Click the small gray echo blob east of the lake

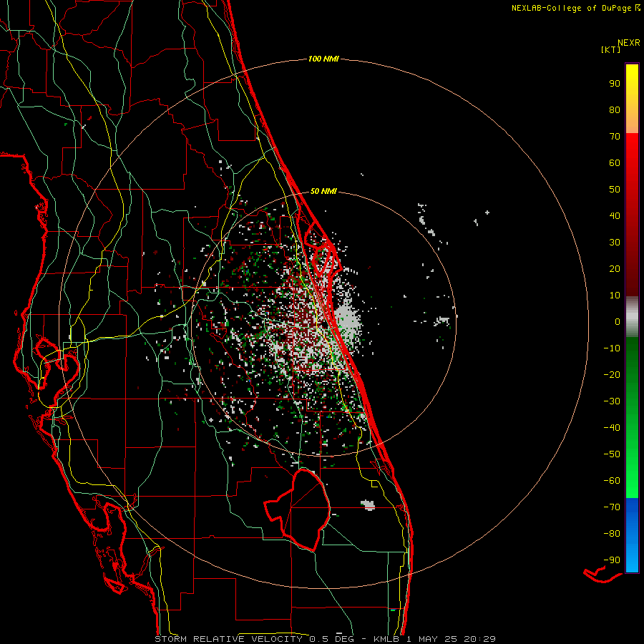(368, 504)
